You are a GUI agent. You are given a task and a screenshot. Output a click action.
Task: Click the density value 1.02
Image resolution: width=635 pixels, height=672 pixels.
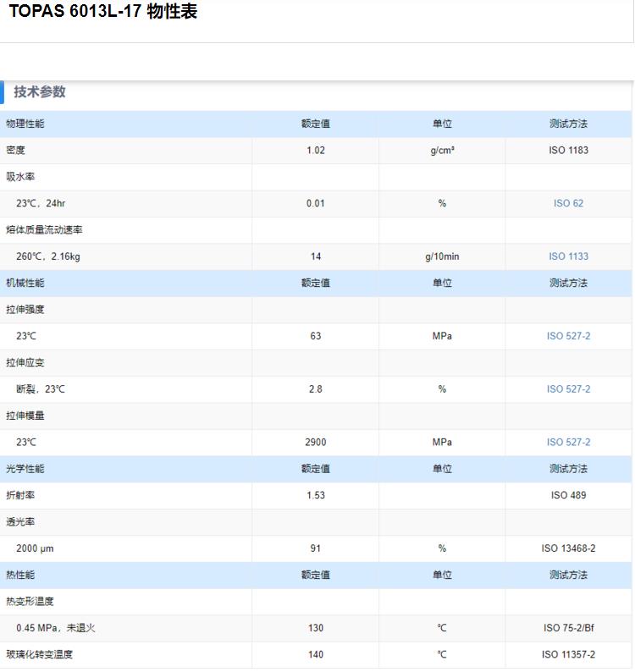316,151
